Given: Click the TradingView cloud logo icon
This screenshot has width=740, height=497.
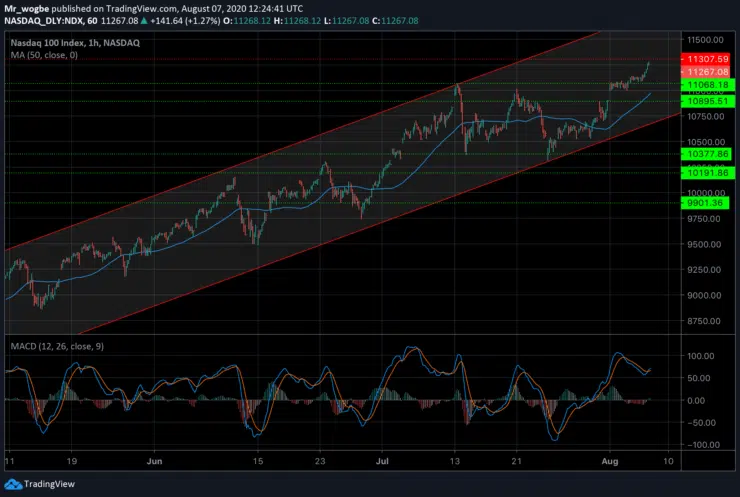Looking at the screenshot, I should [x=14, y=484].
